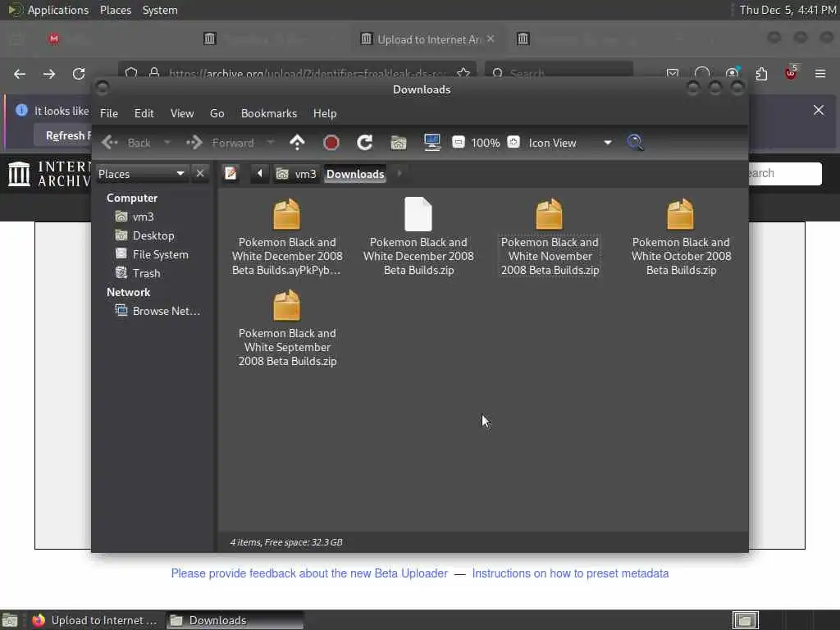This screenshot has width=840, height=630.
Task: Toggle text location entry pencil icon
Action: click(231, 174)
